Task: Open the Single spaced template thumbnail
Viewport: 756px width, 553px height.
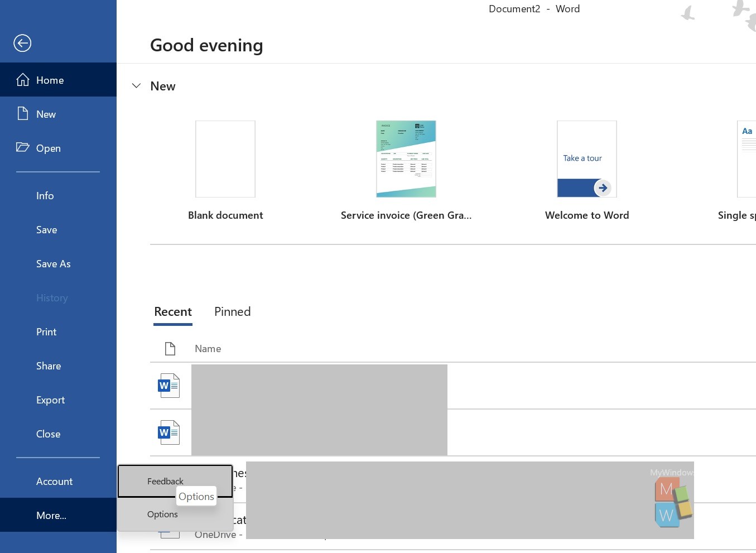Action: coord(747,159)
